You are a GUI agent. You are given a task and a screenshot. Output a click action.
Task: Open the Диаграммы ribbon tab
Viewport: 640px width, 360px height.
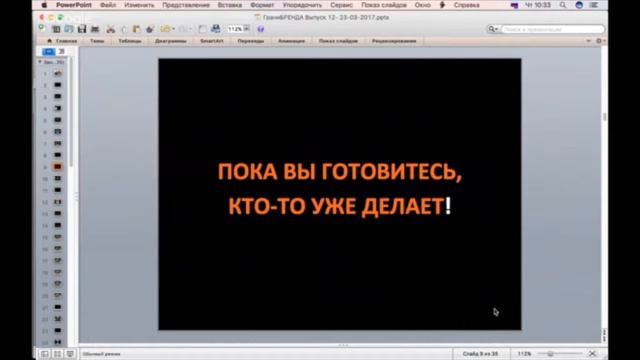pos(171,41)
